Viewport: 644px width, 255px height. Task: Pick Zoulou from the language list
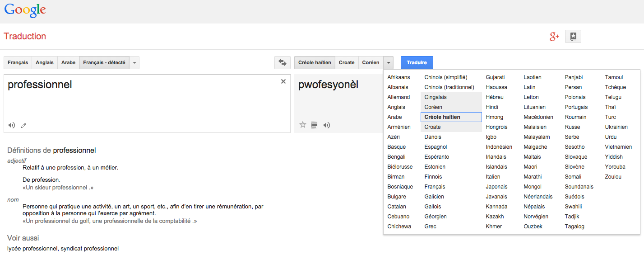coord(613,177)
